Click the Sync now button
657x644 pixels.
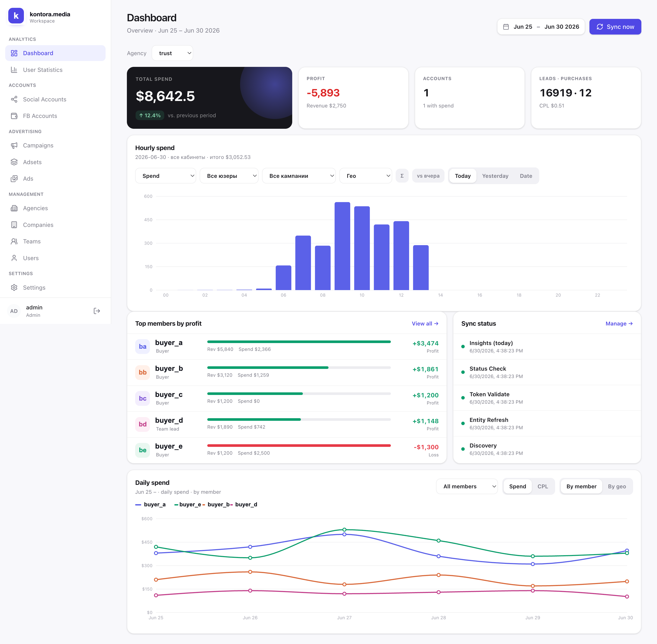615,27
